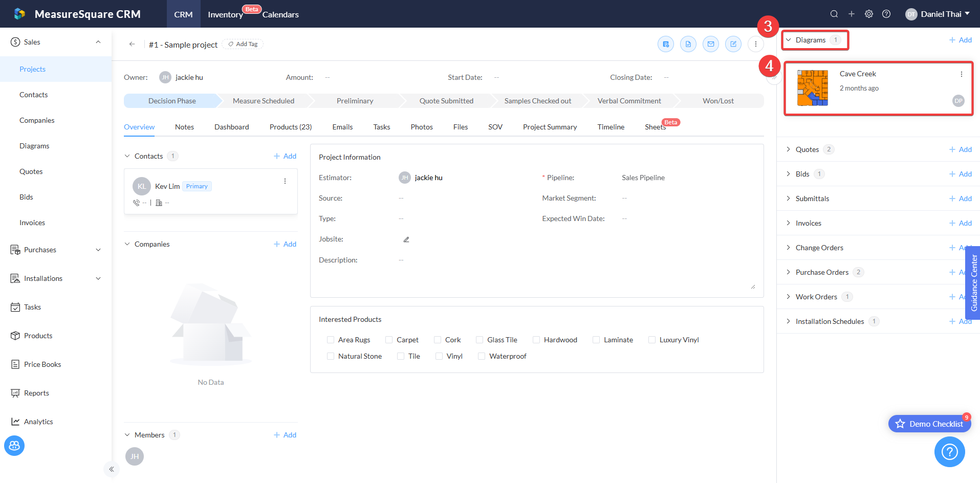Add a new contact
This screenshot has width=980, height=483.
(285, 156)
